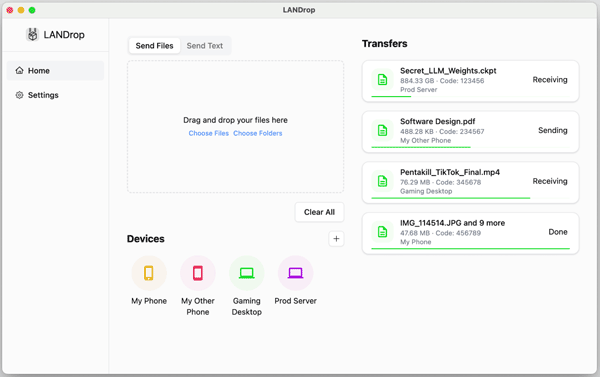Viewport: 600px width, 377px height.
Task: Select the Gaming Desktop laptop icon
Action: pos(246,273)
